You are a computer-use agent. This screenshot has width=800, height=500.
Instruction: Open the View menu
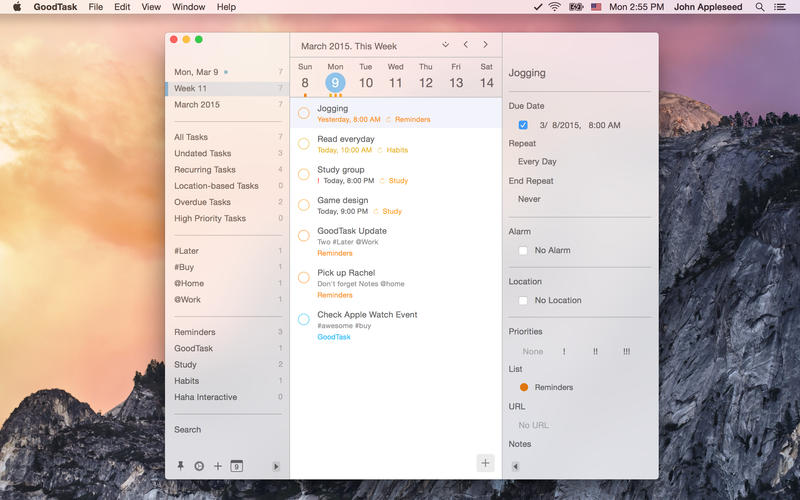(151, 7)
